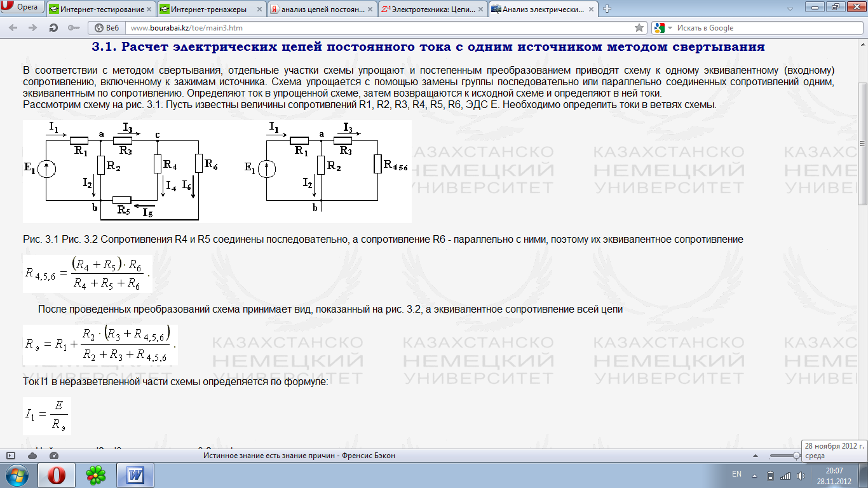Click the battery tray icon
This screenshot has height=488, width=868.
point(770,475)
